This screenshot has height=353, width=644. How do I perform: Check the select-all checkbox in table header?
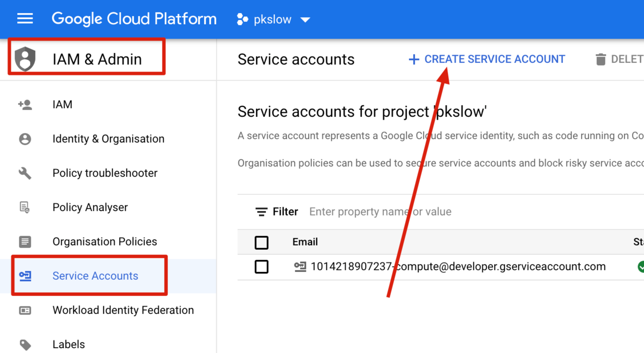(261, 242)
